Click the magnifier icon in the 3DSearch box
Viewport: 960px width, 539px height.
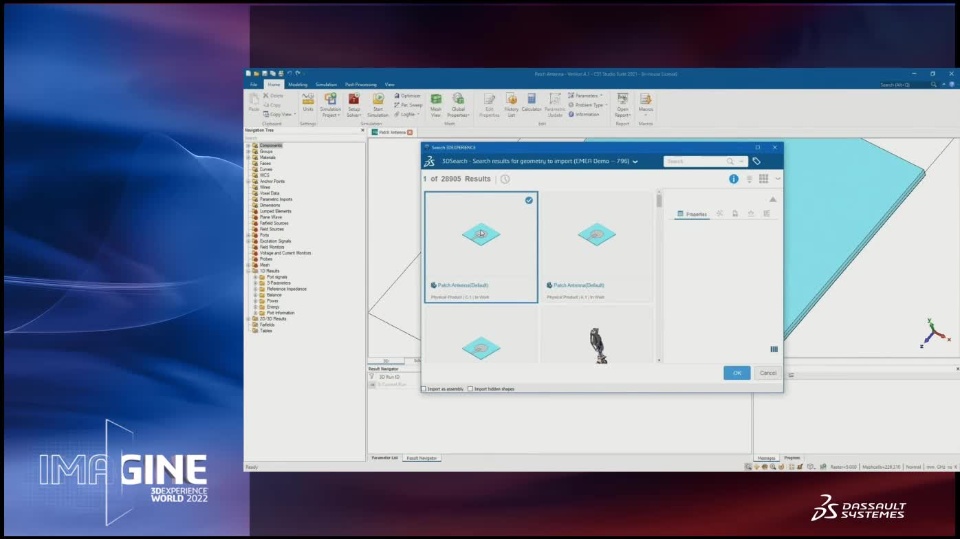click(730, 161)
